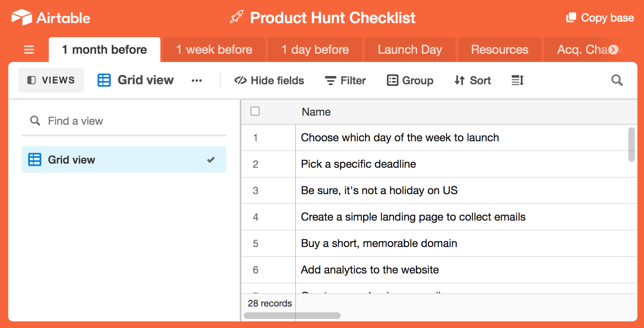Click row number 2
The image size is (644, 328).
coord(255,164)
